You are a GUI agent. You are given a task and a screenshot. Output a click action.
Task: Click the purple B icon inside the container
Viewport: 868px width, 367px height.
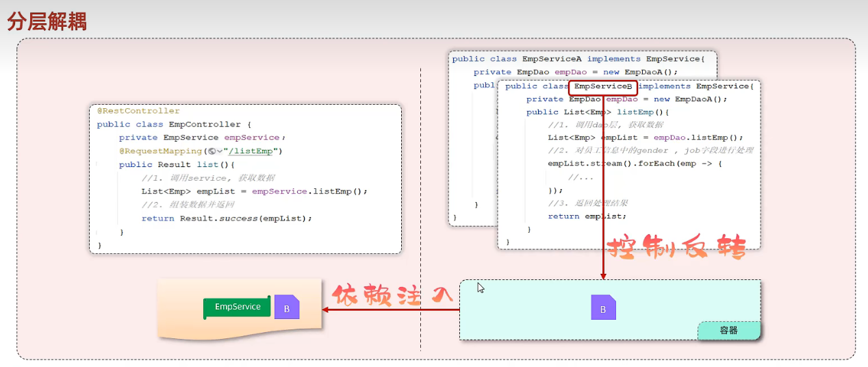[603, 308]
